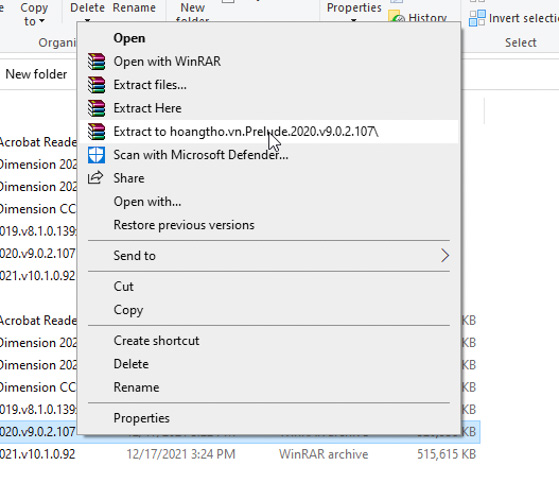This screenshot has width=559, height=500.
Task: Select lower 019.v8.1.0.139 file row
Action: tap(37, 409)
